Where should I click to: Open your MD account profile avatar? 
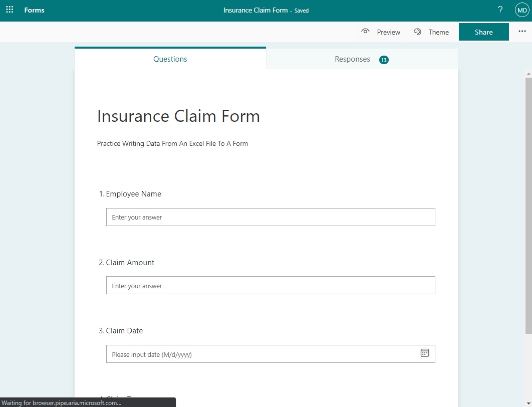(521, 10)
